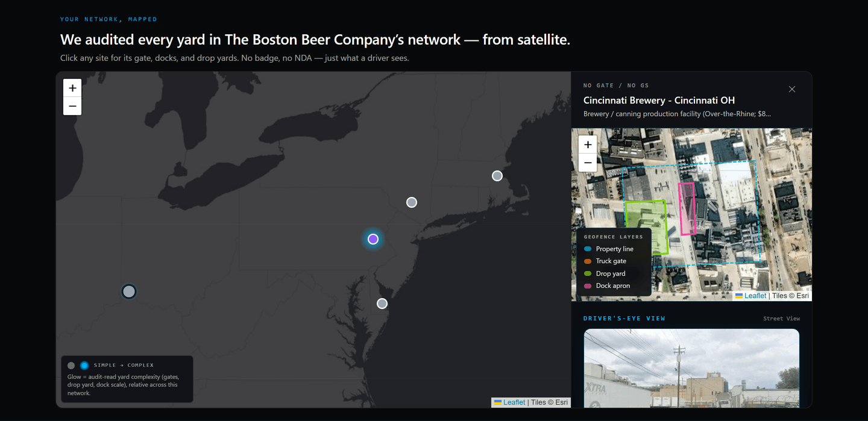
Task: Select the gray marker near New York
Action: 412,202
